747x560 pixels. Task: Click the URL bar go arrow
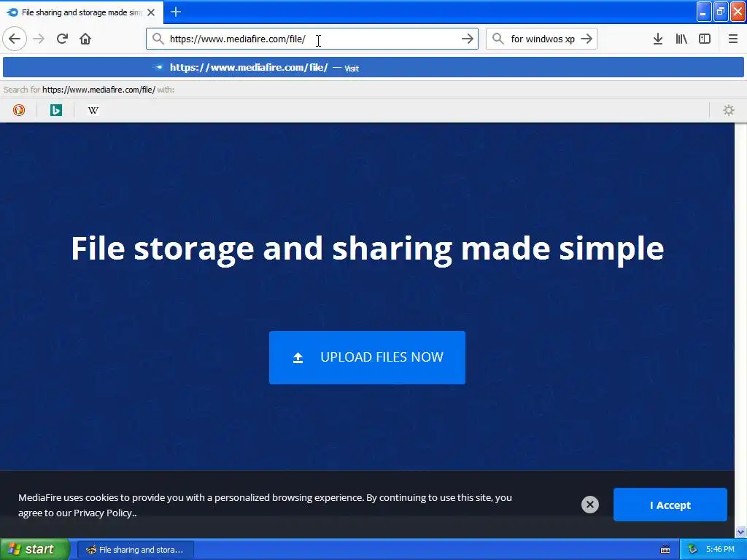click(x=468, y=39)
